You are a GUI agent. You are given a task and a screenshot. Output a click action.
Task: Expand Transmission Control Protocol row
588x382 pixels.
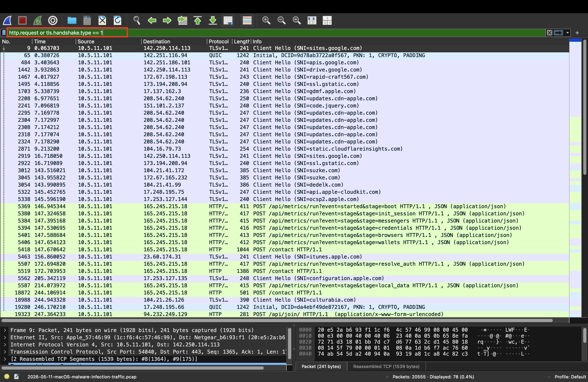click(5, 352)
